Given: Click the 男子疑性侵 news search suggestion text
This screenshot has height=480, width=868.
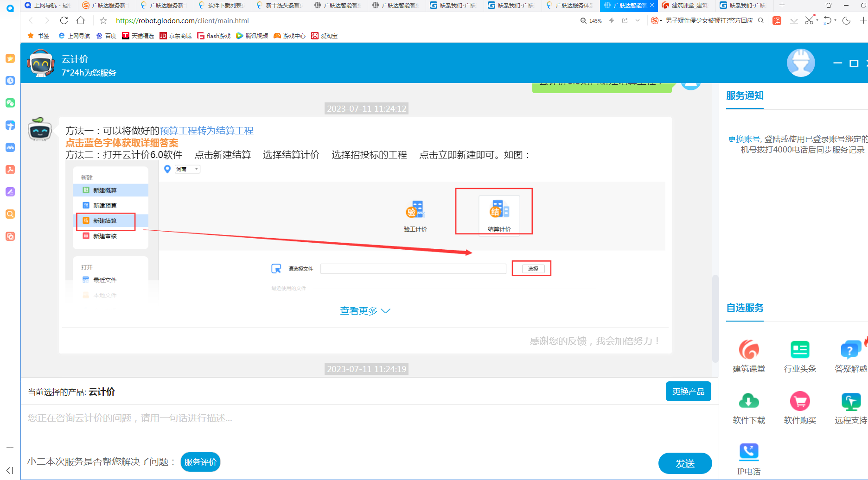Looking at the screenshot, I should click(x=709, y=20).
